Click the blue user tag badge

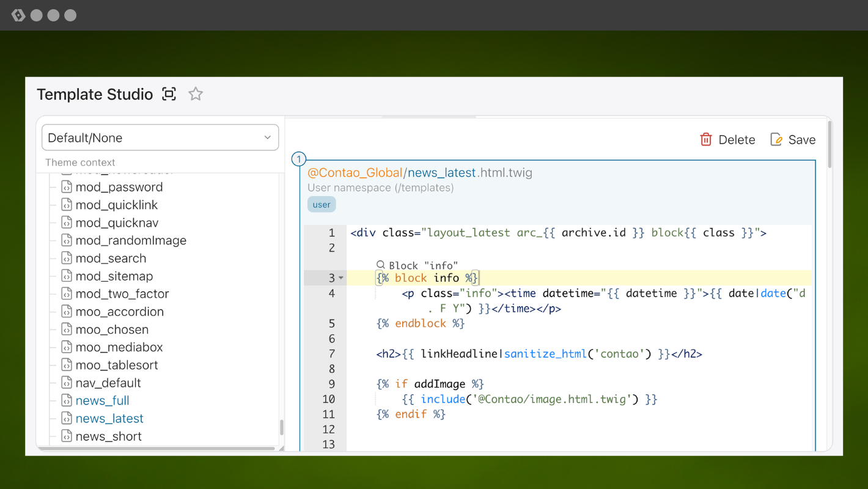[322, 205]
